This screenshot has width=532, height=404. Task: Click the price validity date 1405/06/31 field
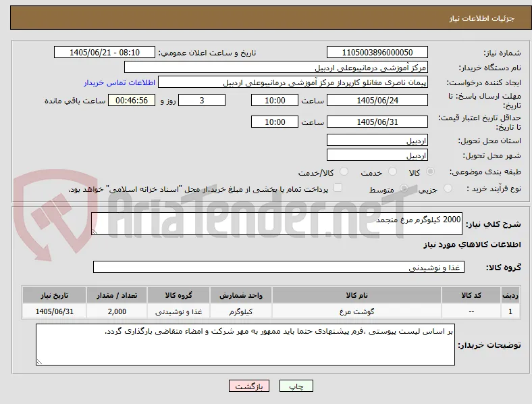377,122
